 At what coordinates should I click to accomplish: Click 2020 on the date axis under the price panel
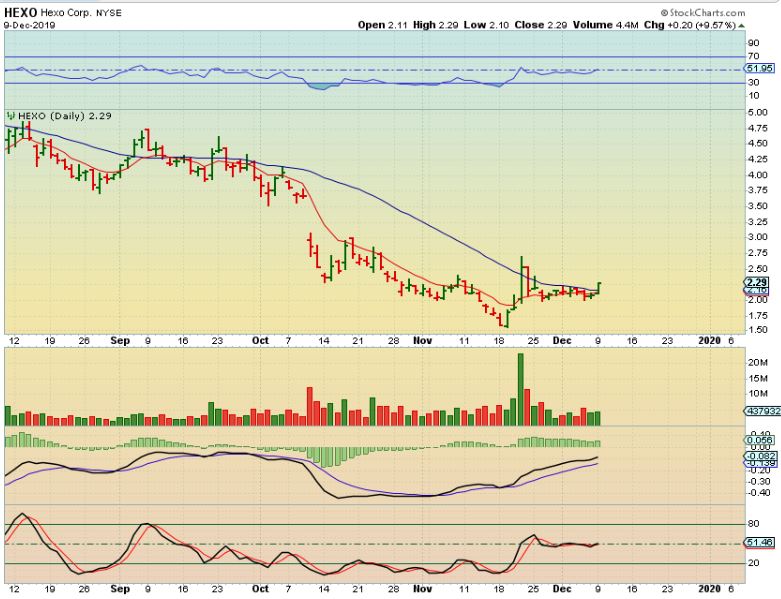tap(710, 341)
